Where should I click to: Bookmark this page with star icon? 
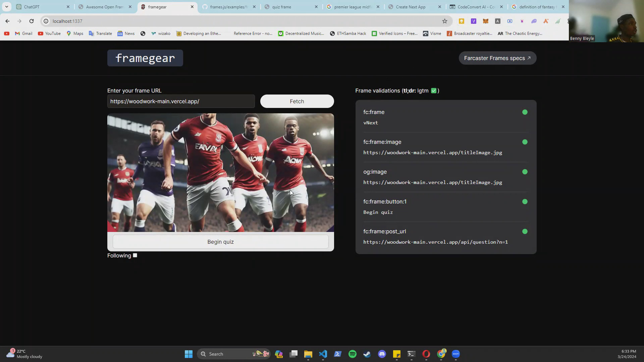(445, 21)
